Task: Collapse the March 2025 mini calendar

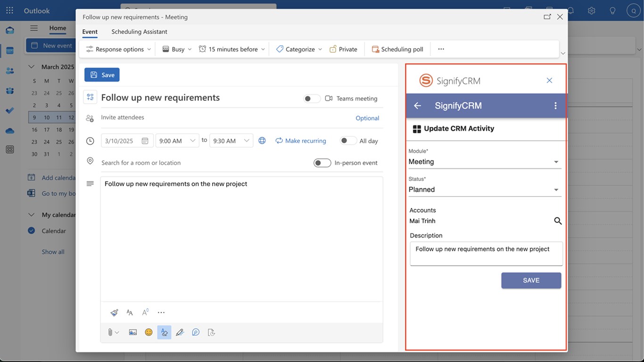Action: tap(32, 67)
